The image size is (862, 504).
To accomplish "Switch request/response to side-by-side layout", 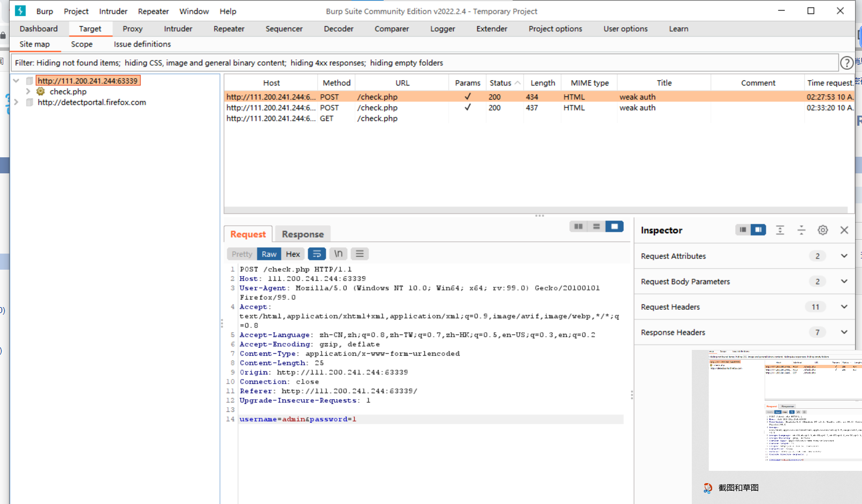I will point(578,226).
